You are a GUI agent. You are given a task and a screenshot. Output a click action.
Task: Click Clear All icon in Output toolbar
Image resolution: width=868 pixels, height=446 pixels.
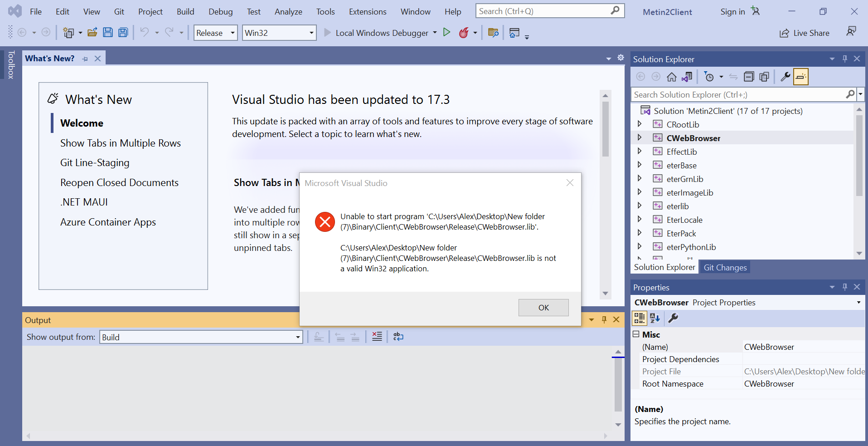(x=377, y=337)
